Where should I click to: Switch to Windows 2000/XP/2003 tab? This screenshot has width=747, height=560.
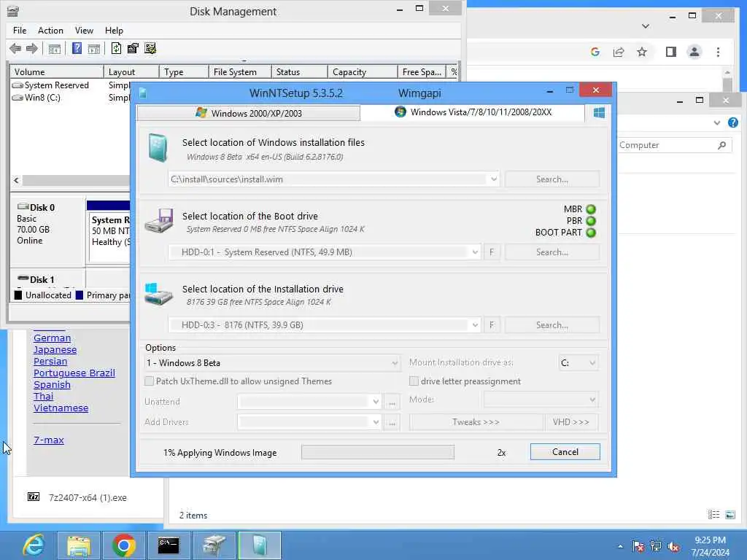pyautogui.click(x=249, y=113)
